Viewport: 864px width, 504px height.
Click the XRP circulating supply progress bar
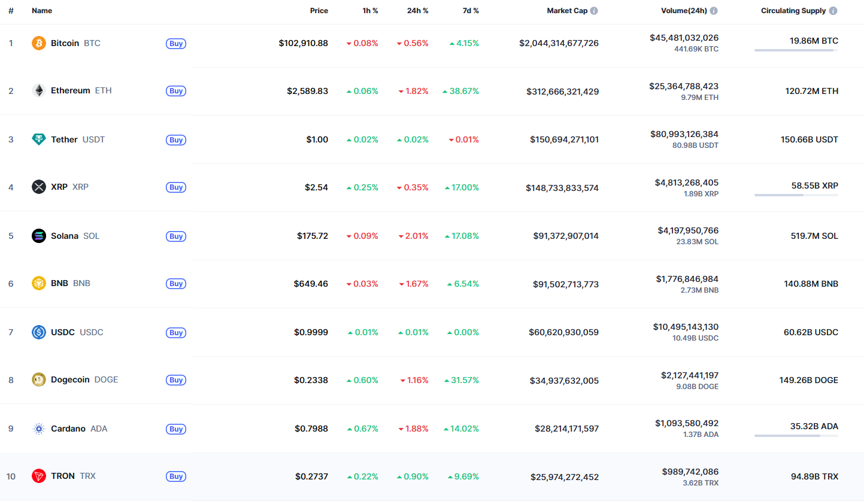796,195
